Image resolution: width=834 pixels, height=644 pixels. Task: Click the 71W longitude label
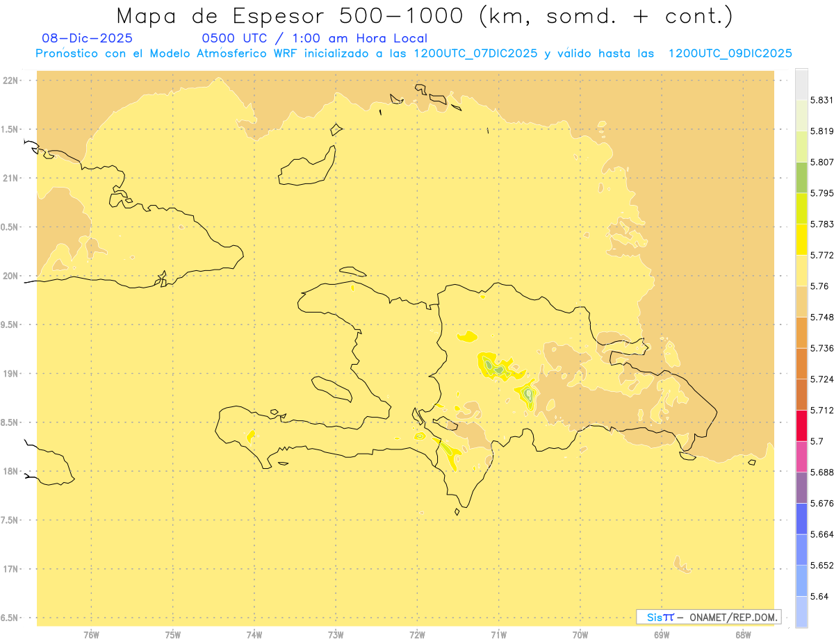tap(498, 635)
